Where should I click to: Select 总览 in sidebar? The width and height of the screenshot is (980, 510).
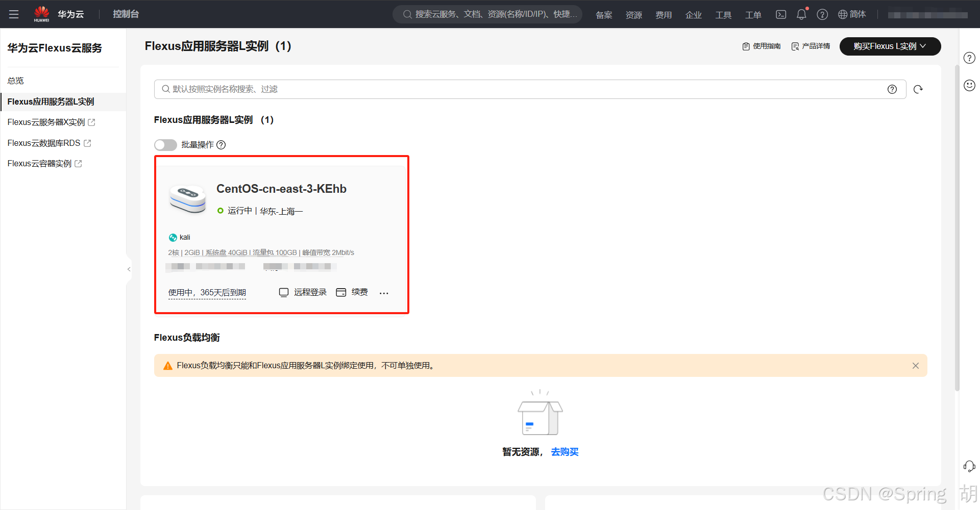click(15, 81)
